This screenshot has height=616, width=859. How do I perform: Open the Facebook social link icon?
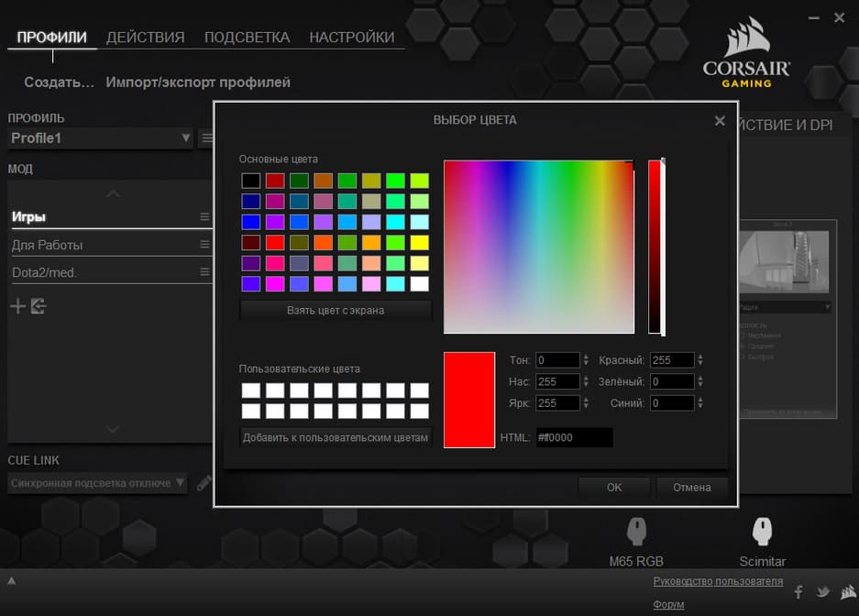[x=798, y=592]
